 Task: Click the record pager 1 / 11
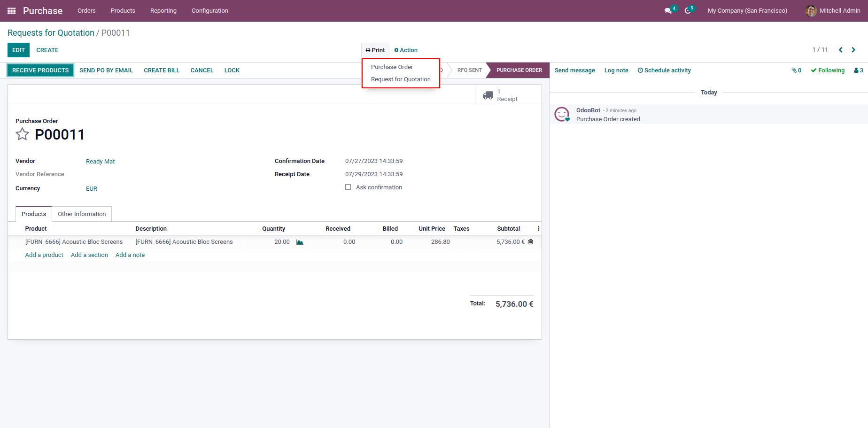[820, 50]
